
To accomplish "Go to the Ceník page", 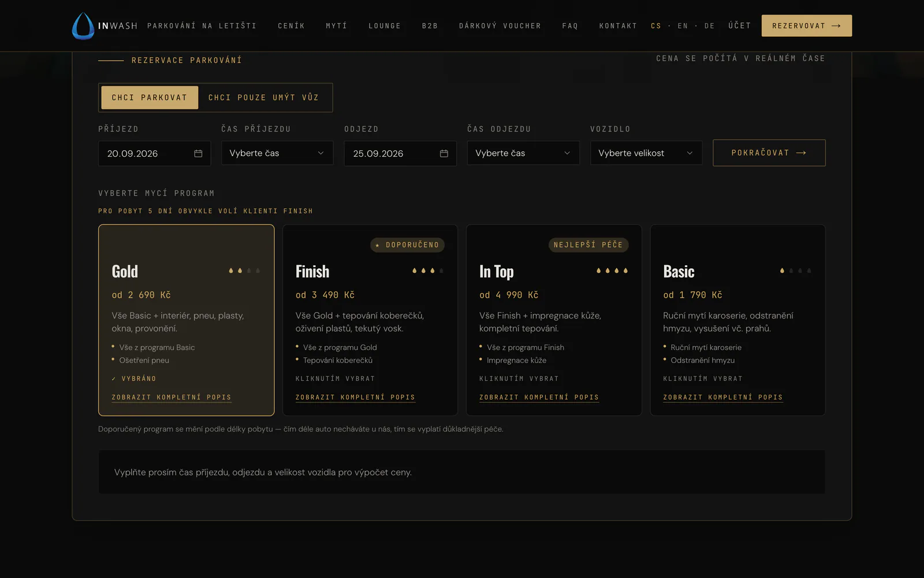I will pyautogui.click(x=292, y=26).
